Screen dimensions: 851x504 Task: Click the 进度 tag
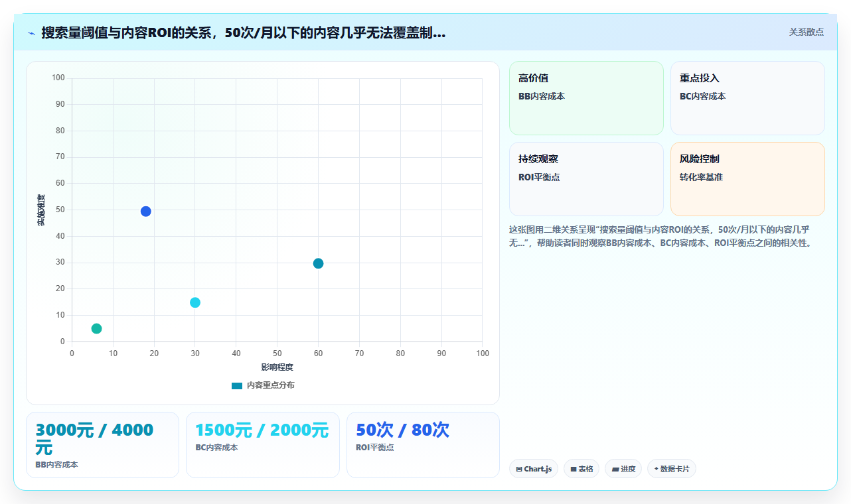click(623, 469)
